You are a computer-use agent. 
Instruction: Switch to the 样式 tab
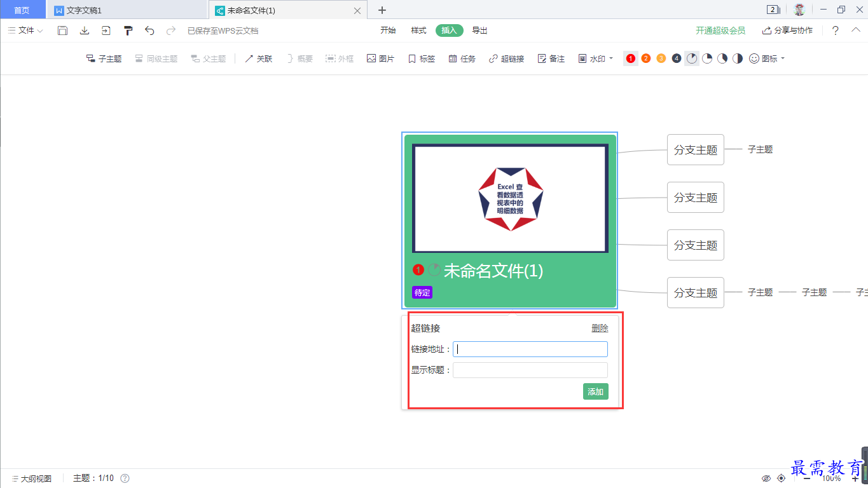pyautogui.click(x=418, y=30)
